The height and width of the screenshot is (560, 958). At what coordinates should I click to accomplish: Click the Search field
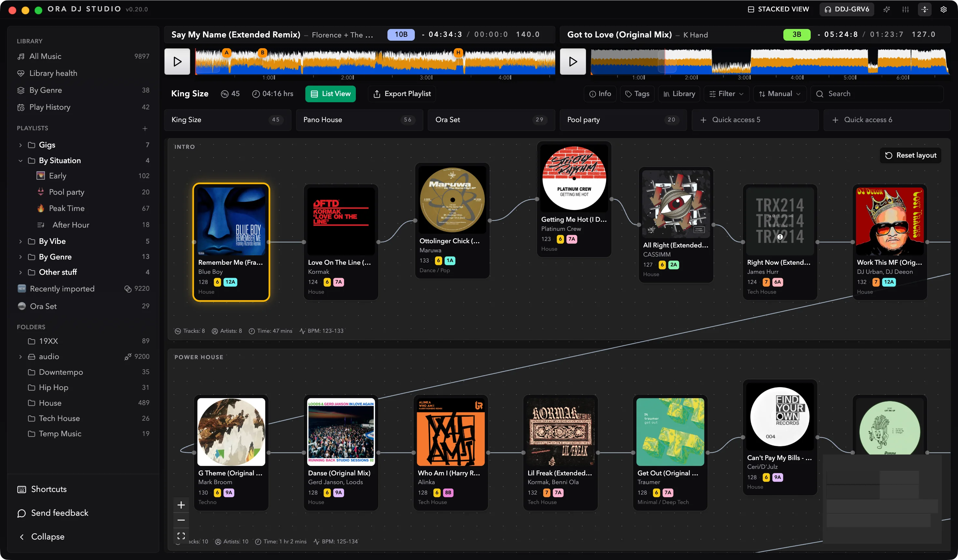click(877, 94)
